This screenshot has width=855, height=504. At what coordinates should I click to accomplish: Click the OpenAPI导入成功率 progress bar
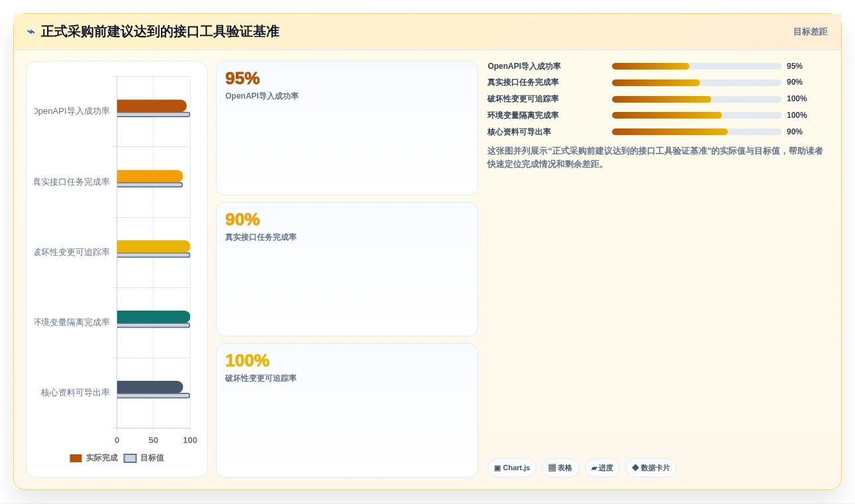(x=697, y=66)
